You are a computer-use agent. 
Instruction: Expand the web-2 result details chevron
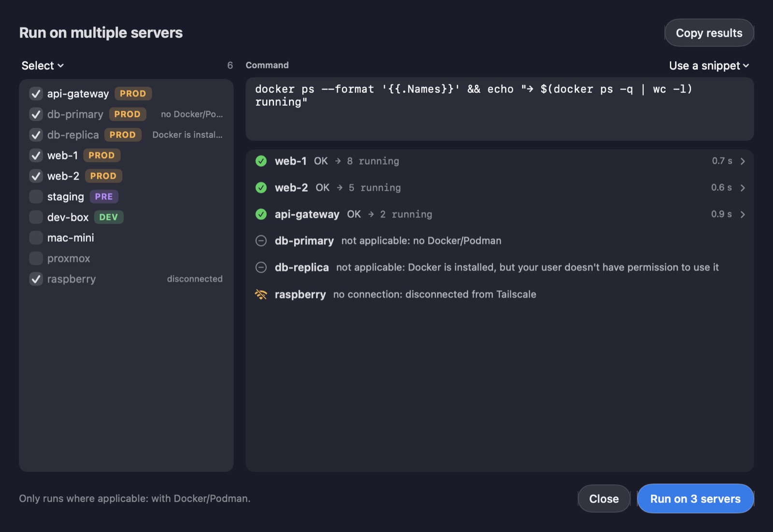tap(743, 188)
